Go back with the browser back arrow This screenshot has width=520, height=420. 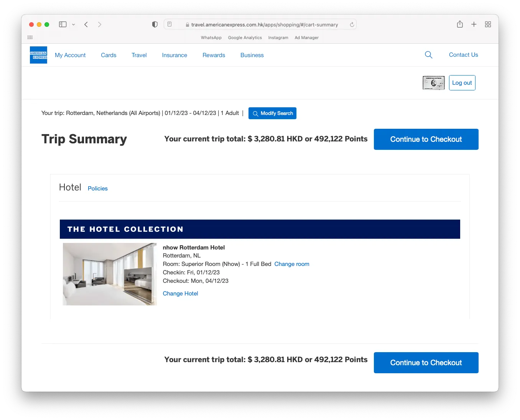pyautogui.click(x=86, y=25)
